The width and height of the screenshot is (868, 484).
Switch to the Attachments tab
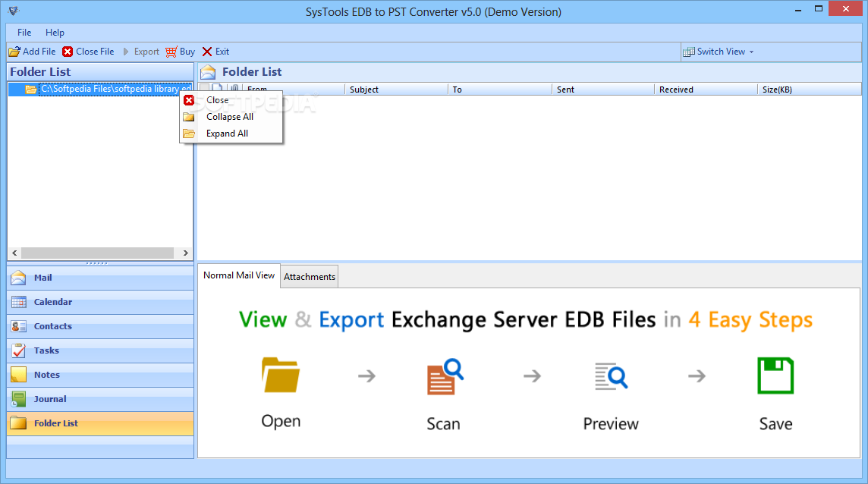[x=310, y=277]
